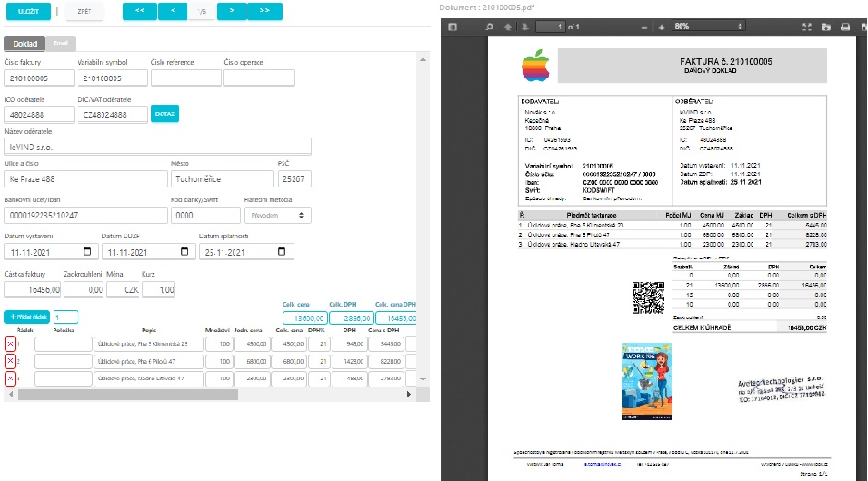Select the Doklad tab
This screenshot has height=481, width=868.
pos(23,43)
